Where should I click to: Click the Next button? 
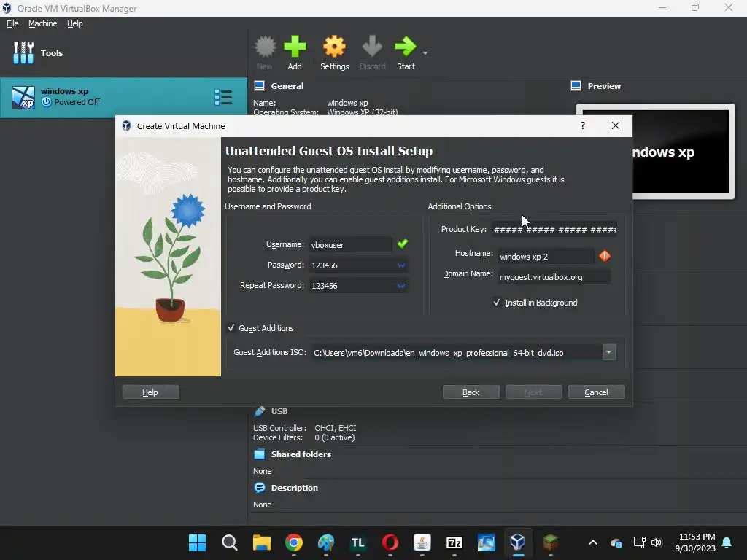(533, 392)
